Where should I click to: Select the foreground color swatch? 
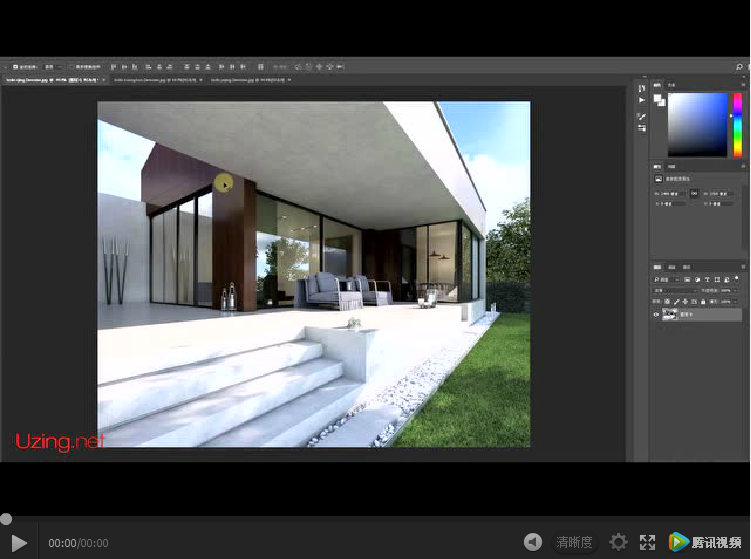click(657, 98)
